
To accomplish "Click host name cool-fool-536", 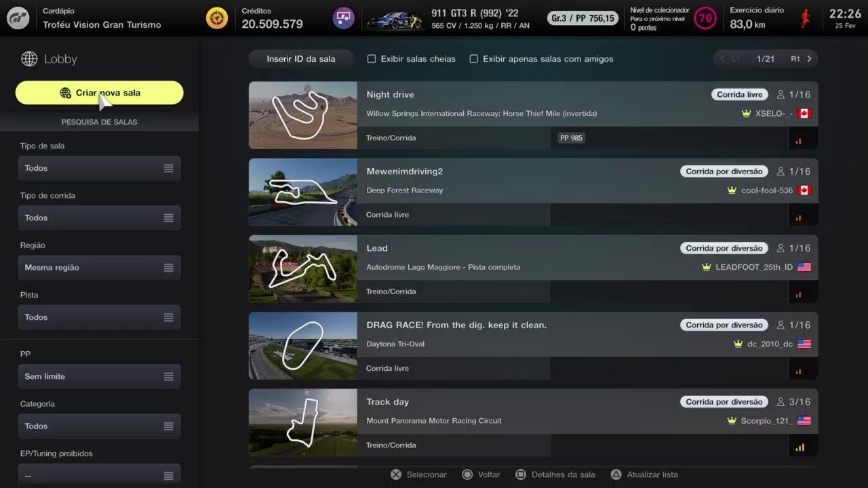I will [x=767, y=190].
